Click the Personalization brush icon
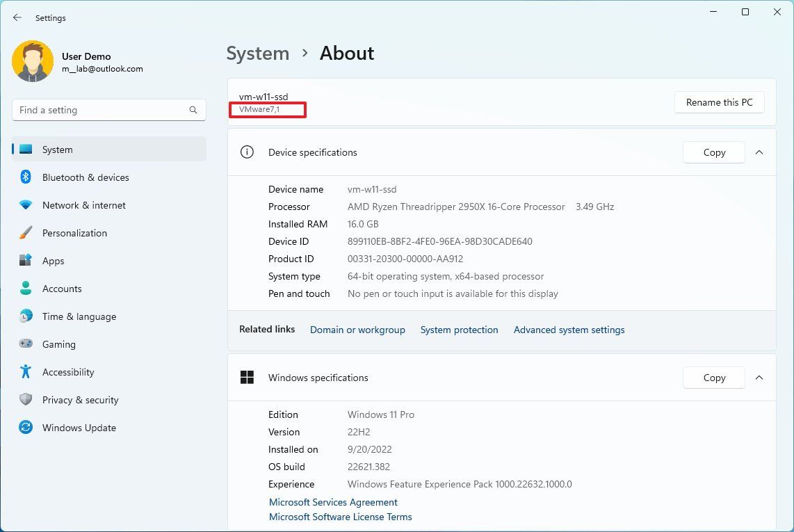Viewport: 794px width, 532px height. point(25,233)
